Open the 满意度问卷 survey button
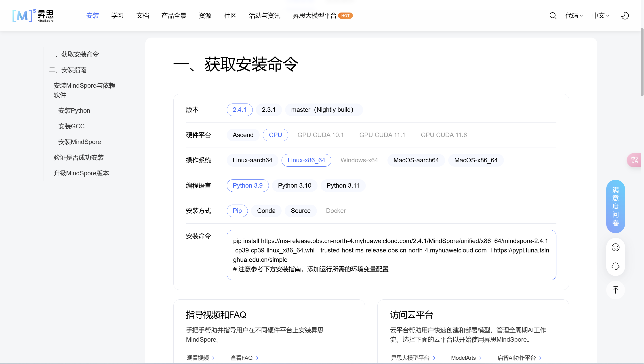644x364 pixels. (615, 206)
